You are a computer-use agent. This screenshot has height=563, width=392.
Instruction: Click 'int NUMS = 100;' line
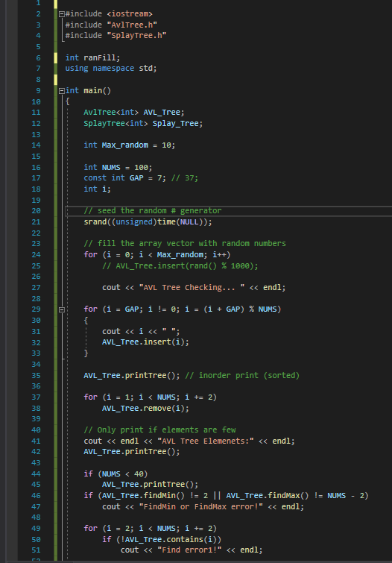click(118, 167)
